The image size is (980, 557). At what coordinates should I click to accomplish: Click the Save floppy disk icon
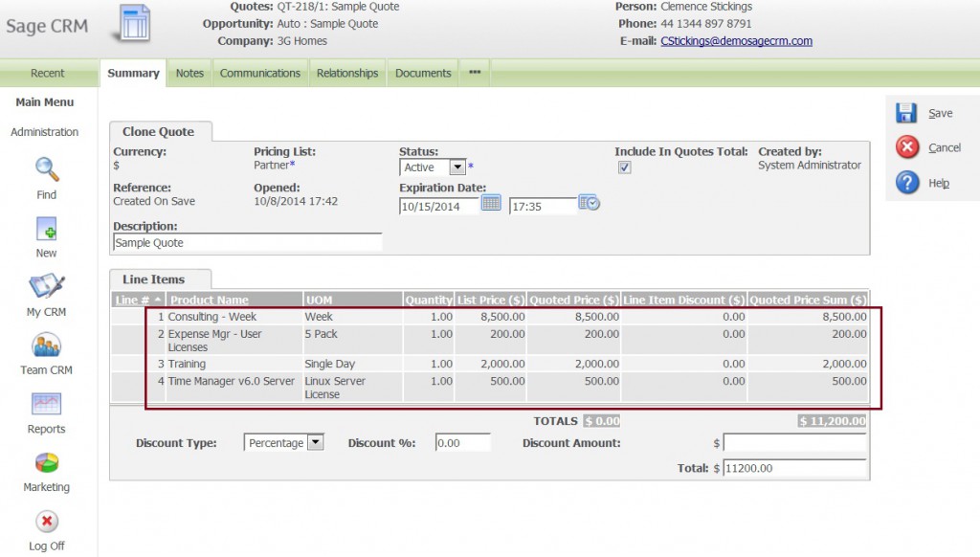point(906,113)
